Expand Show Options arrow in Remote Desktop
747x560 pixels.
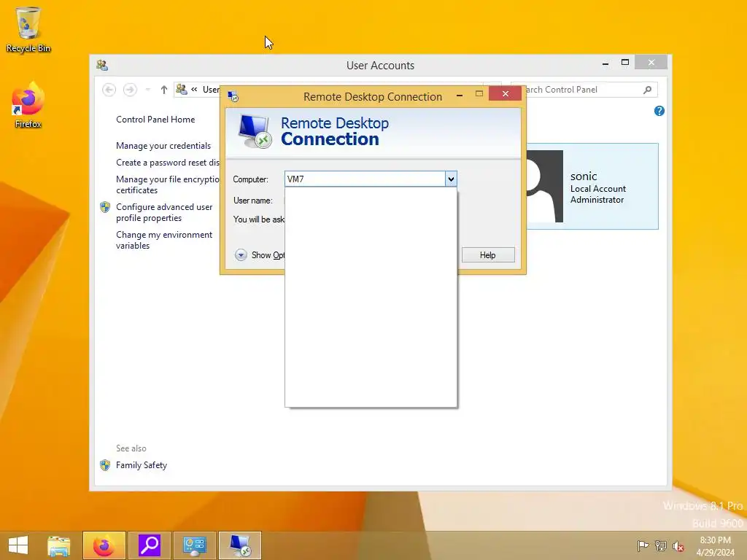[x=241, y=254]
